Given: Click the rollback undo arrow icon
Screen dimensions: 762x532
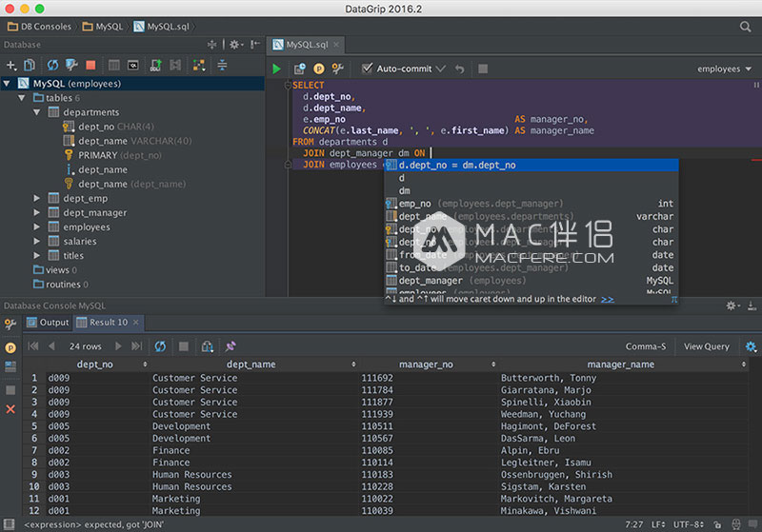Looking at the screenshot, I should pyautogui.click(x=459, y=69).
